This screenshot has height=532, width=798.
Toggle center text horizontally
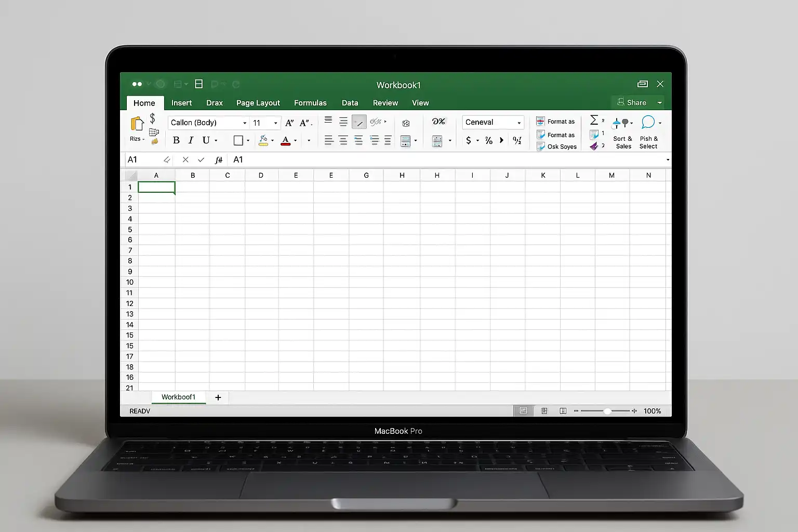343,140
